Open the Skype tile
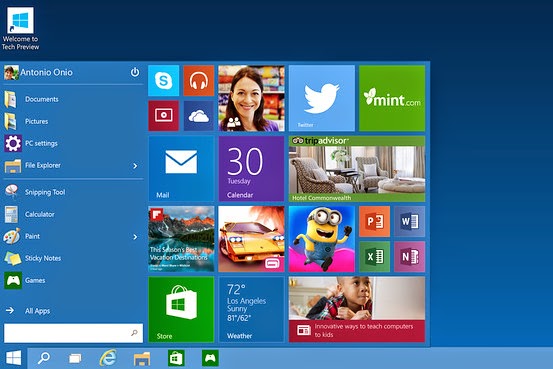Viewport: 553px width, 369px height. [164, 80]
